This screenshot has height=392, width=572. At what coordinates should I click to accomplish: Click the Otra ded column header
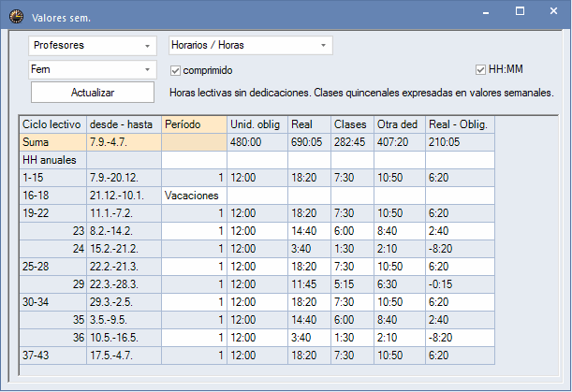pyautogui.click(x=398, y=124)
